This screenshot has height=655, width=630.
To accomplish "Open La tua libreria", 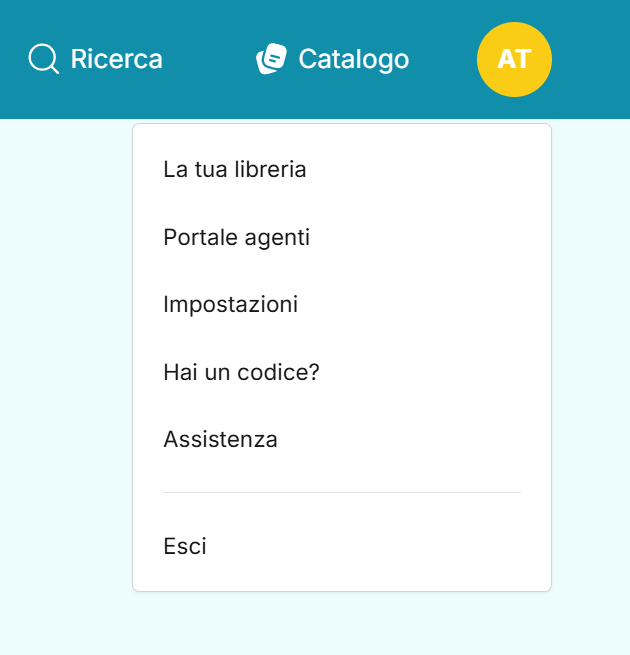I will (x=235, y=170).
